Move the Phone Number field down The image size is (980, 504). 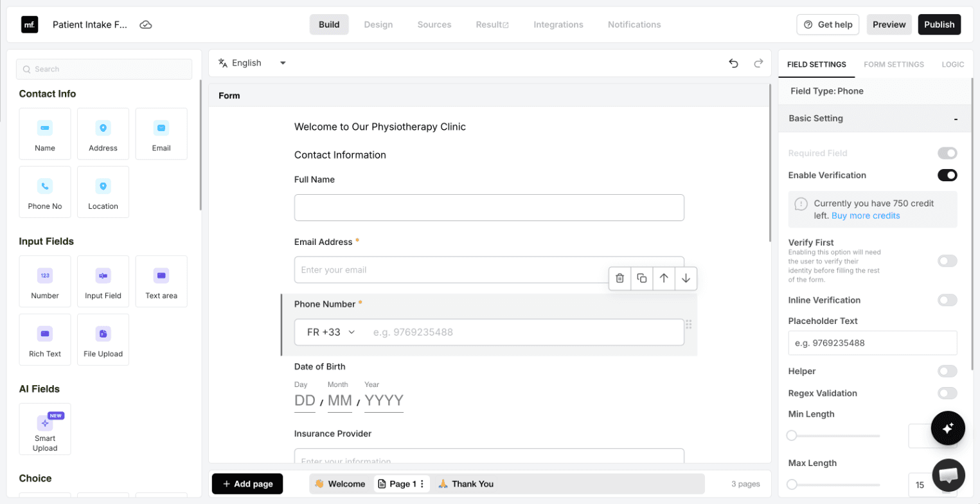pyautogui.click(x=686, y=278)
